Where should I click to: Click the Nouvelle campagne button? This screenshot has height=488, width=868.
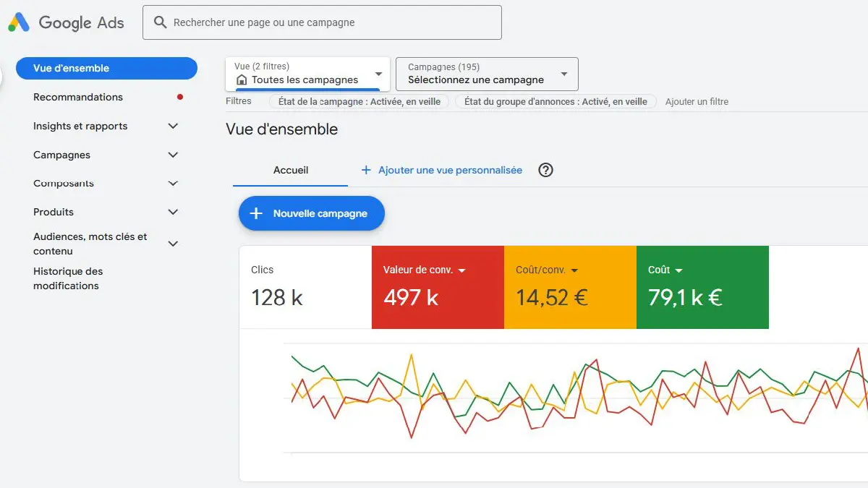pos(312,213)
